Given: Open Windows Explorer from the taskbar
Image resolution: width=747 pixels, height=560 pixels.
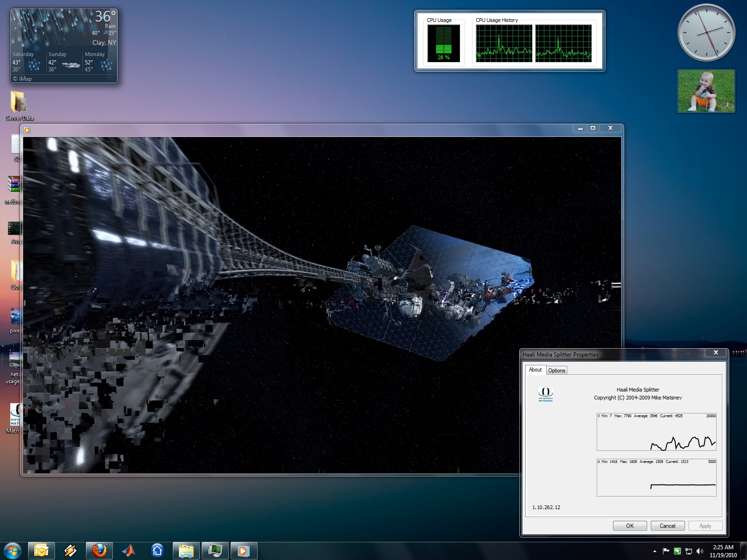Looking at the screenshot, I should 186,551.
